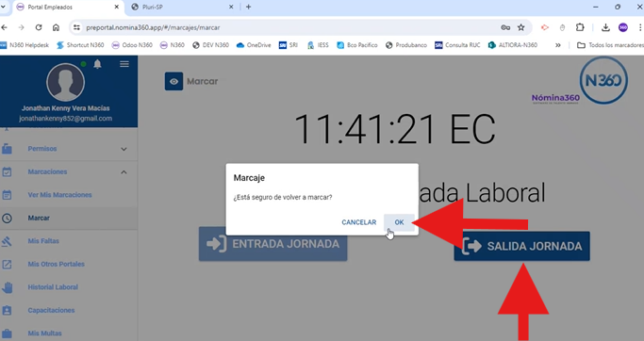
Task: Click CANCELAR in the Marcaje dialog
Action: 359,222
